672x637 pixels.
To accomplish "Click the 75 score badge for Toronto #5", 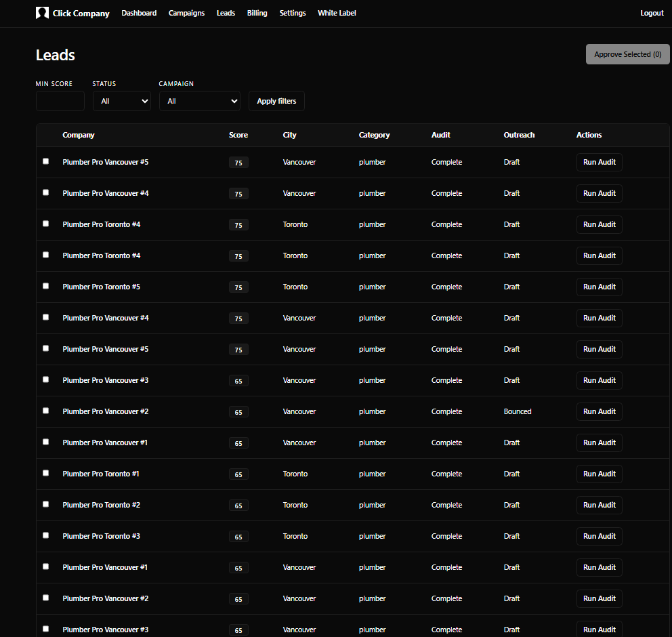I will pyautogui.click(x=238, y=287).
